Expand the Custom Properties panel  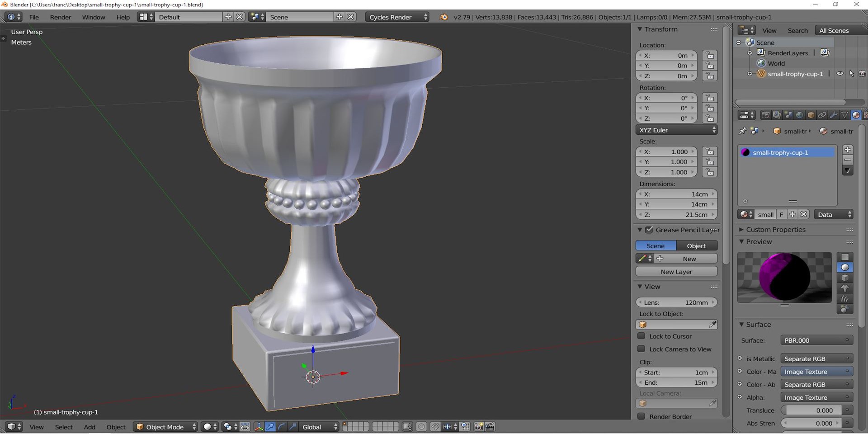[741, 230]
